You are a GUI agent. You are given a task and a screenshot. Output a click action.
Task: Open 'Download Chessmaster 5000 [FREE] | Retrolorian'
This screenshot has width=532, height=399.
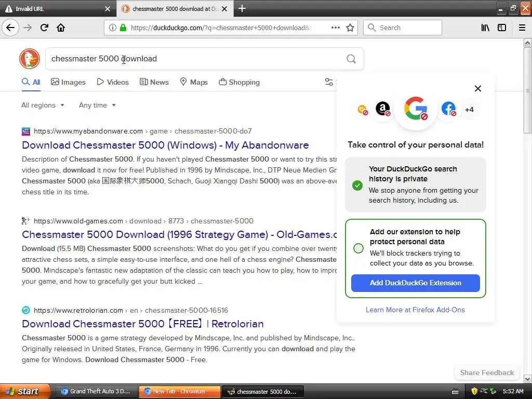pyautogui.click(x=142, y=324)
